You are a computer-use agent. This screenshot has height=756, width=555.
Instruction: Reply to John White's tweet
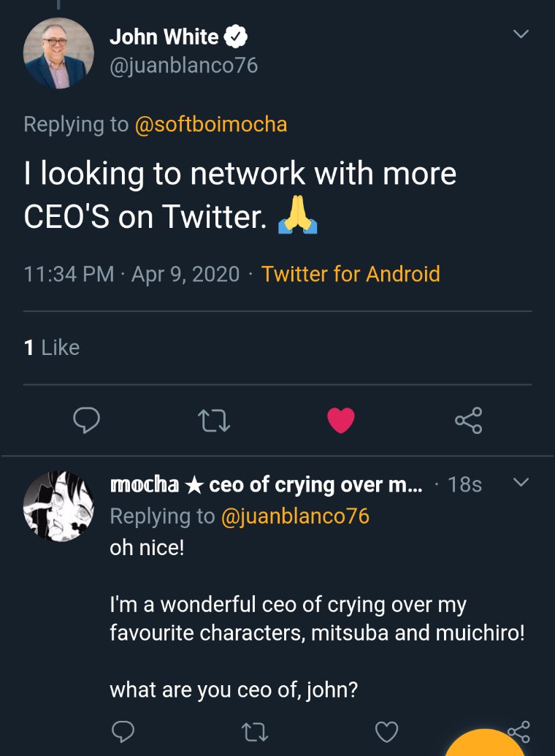tap(86, 420)
